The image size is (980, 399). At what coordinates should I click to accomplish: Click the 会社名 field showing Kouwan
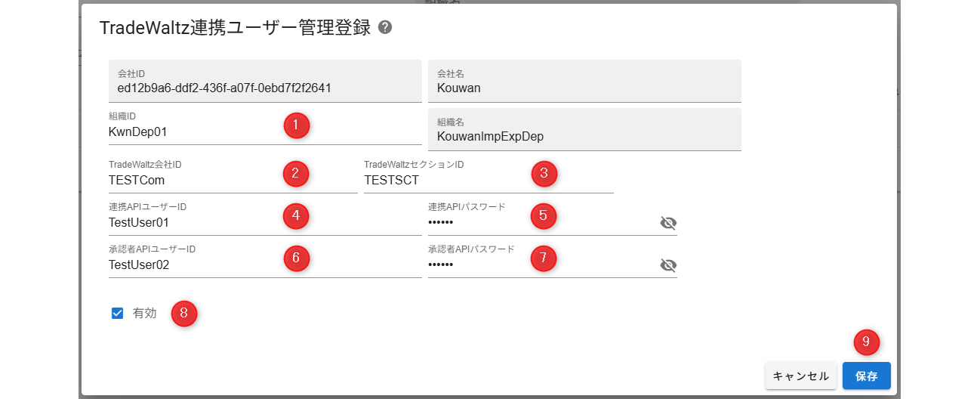click(x=584, y=88)
